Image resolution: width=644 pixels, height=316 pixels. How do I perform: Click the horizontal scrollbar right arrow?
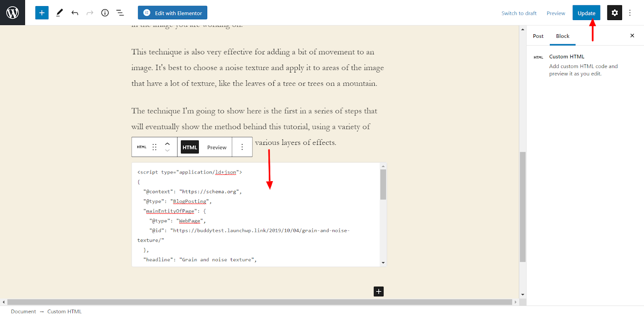pos(515,302)
